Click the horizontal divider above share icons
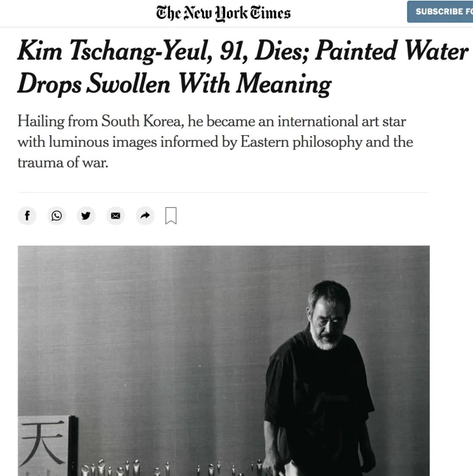This screenshot has width=473, height=476. click(223, 191)
